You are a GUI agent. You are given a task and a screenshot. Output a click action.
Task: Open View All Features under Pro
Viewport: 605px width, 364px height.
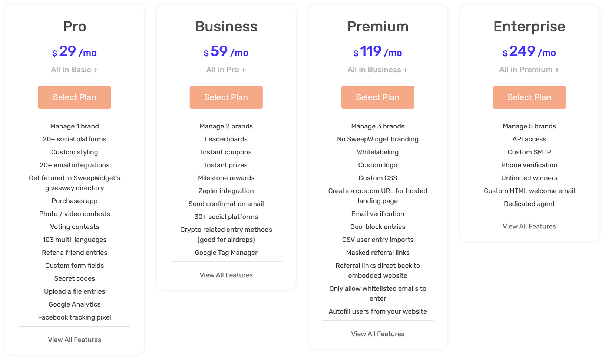click(74, 340)
